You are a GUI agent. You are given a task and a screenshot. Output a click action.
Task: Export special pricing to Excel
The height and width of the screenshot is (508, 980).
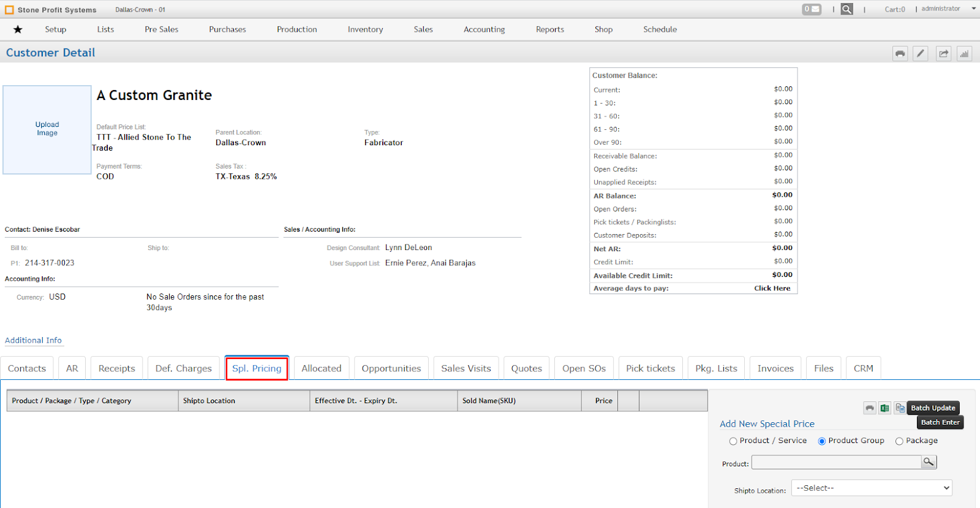coord(884,408)
